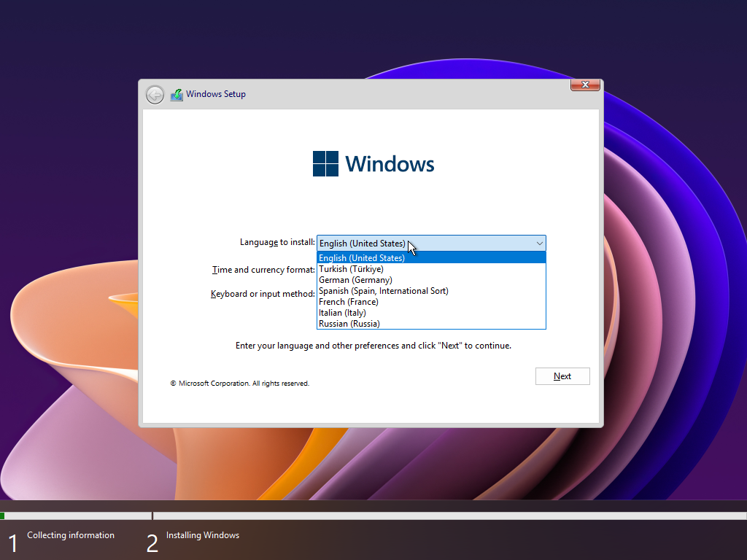Choose Turkish (Türkiye) language option
Viewport: 747px width, 560px height.
click(x=431, y=269)
